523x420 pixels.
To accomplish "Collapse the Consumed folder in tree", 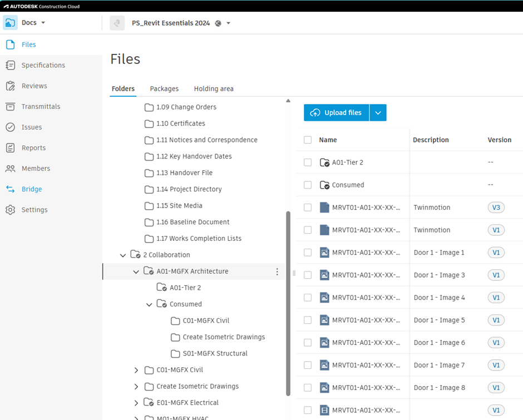I will 149,305.
